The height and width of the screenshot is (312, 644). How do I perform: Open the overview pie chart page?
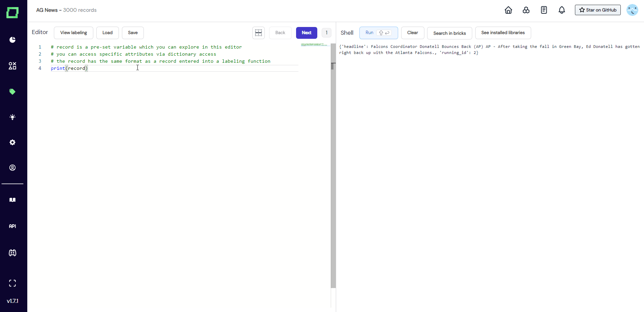(x=12, y=40)
